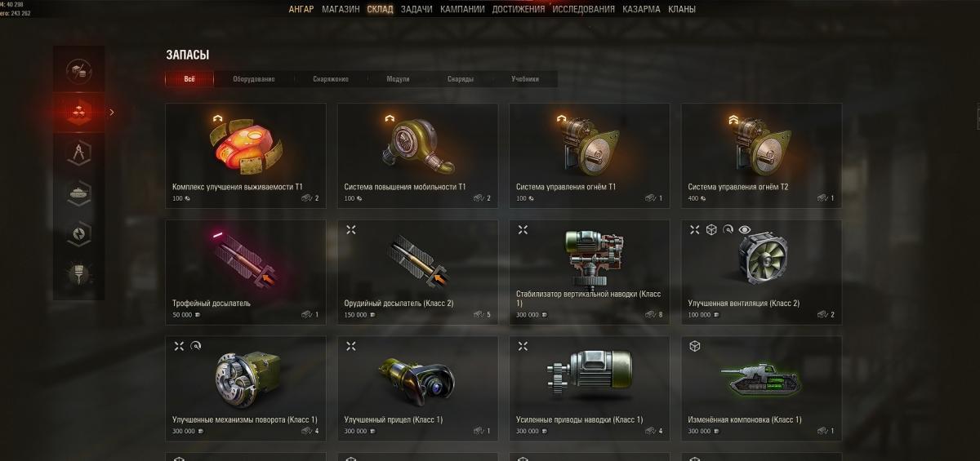Image resolution: width=980 pixels, height=461 pixels.
Task: Open the Система управления огнём Т2 card
Action: pos(762,155)
